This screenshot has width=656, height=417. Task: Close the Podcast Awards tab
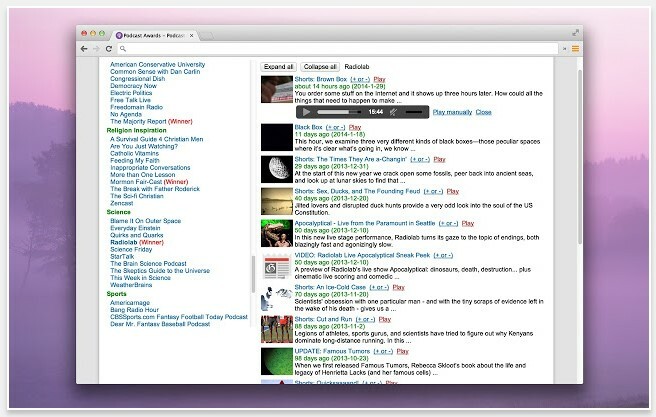click(192, 36)
